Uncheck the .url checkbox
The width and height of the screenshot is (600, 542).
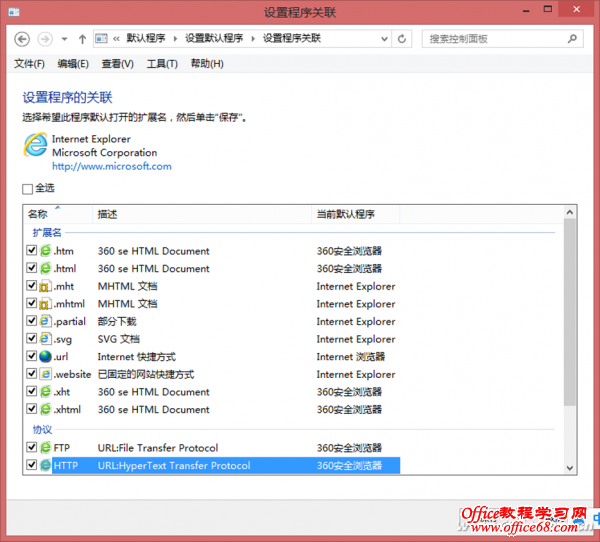32,356
